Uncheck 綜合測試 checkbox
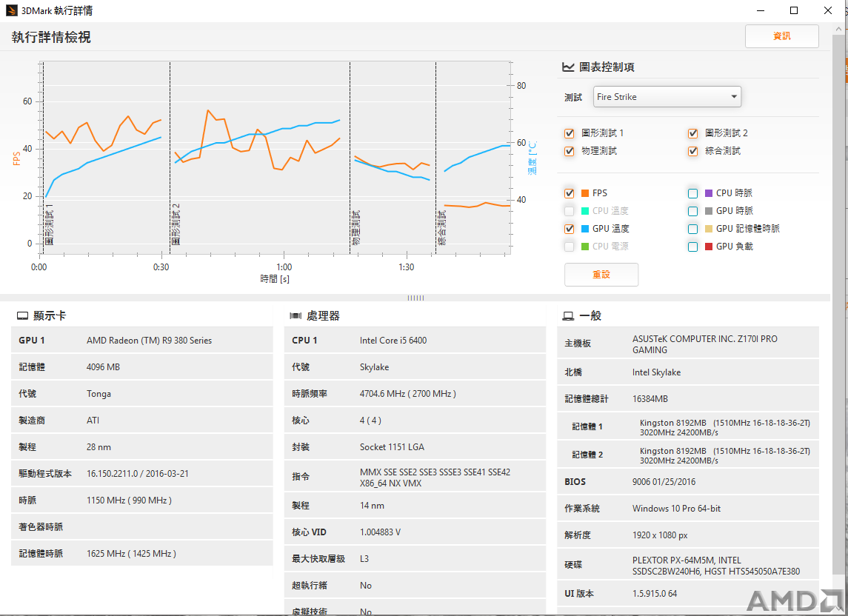Screen dimensions: 848x616 click(692, 152)
